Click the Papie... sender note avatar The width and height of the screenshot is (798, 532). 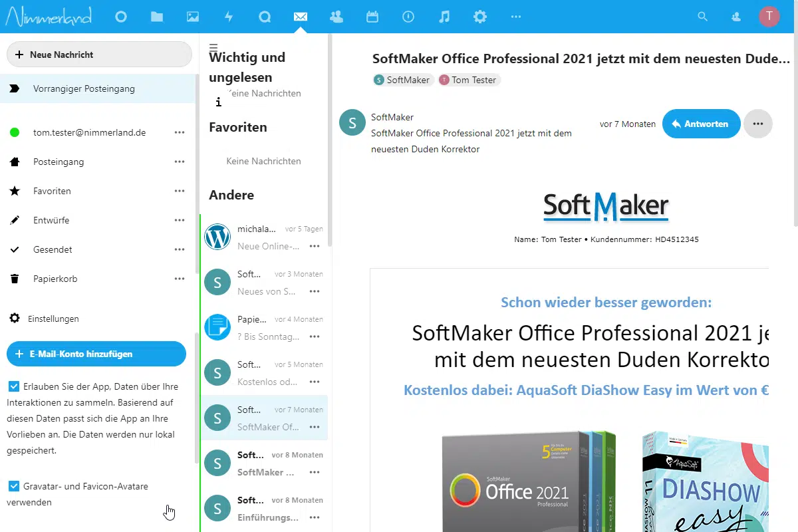(x=217, y=327)
